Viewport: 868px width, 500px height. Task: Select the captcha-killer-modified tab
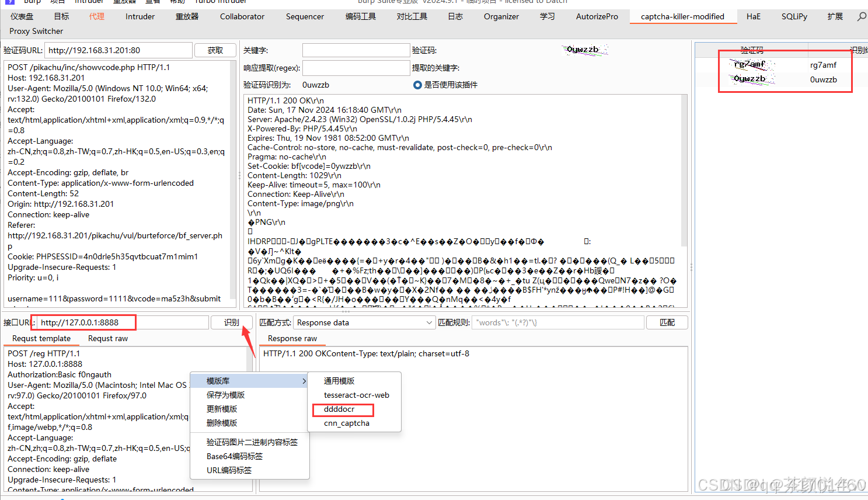point(682,16)
